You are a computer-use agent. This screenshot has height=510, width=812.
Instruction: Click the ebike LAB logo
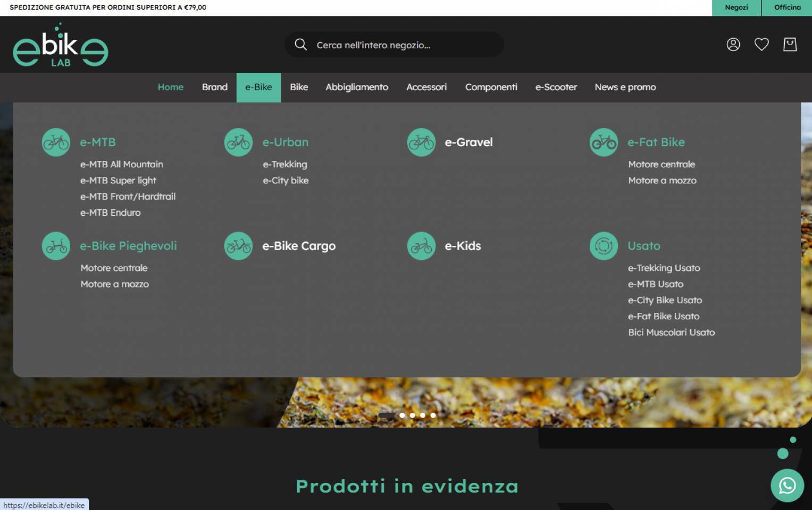61,45
